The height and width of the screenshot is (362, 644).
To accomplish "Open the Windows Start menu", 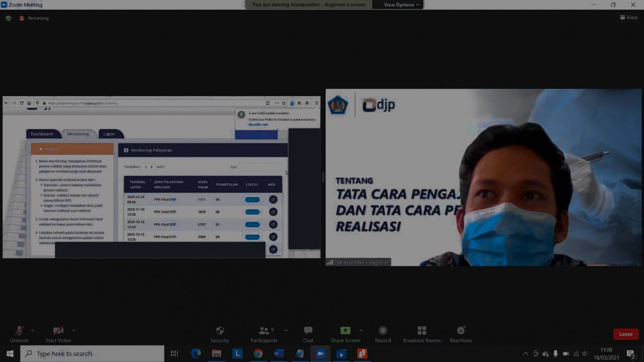I will pos(10,353).
